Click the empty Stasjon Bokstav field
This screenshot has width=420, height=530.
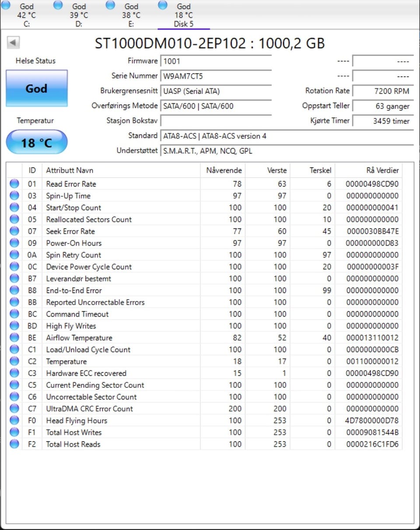click(216, 121)
